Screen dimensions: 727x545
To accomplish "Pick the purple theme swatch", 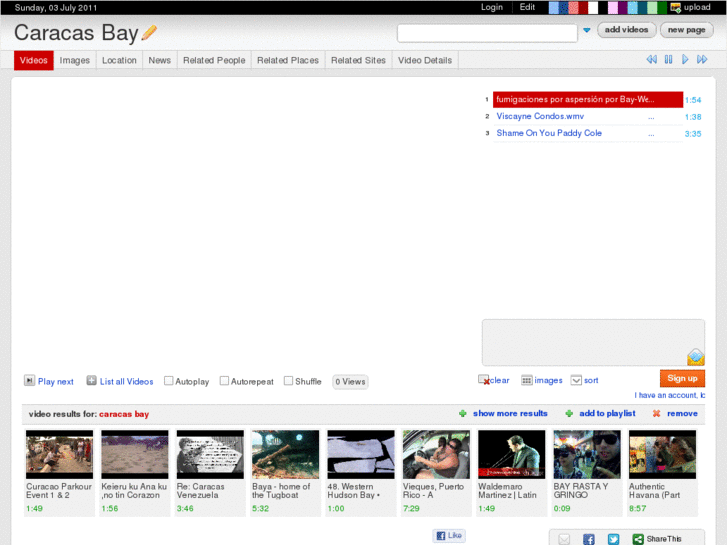I will pyautogui.click(x=623, y=7).
